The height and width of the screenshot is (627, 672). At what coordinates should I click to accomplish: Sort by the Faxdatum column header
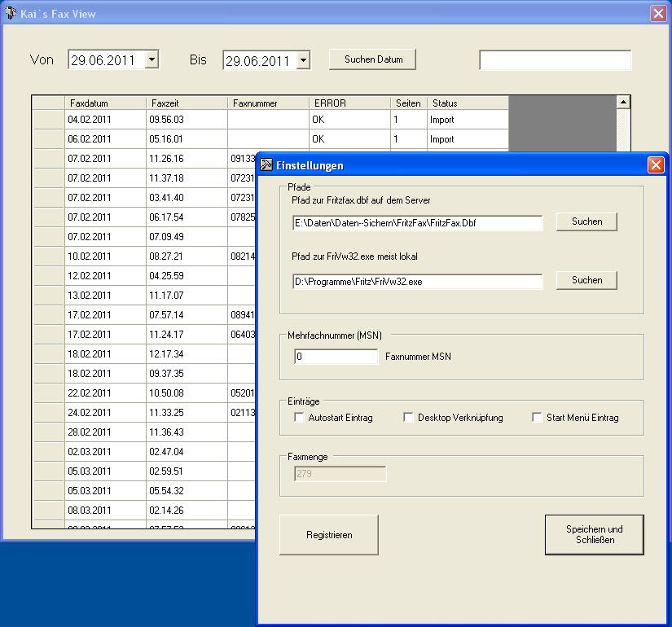105,103
